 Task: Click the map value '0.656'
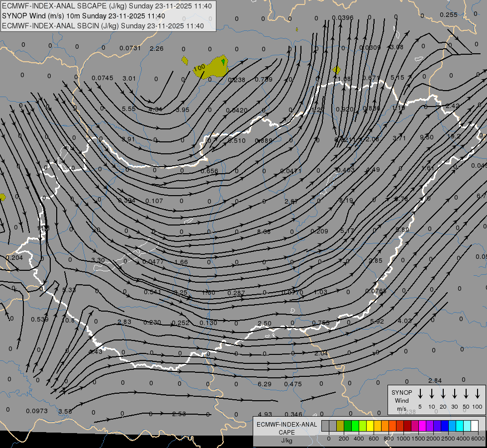click(209, 171)
